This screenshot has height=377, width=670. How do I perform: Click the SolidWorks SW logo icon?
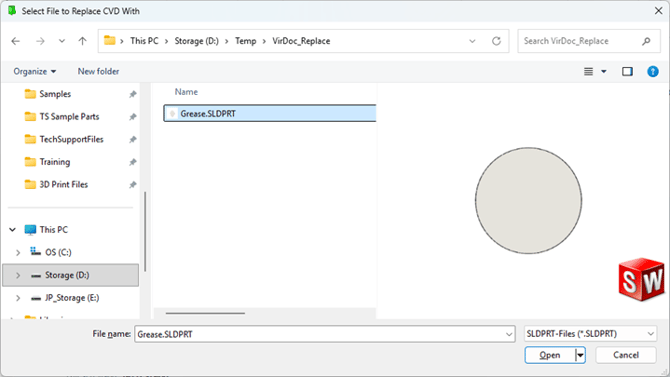tap(641, 279)
